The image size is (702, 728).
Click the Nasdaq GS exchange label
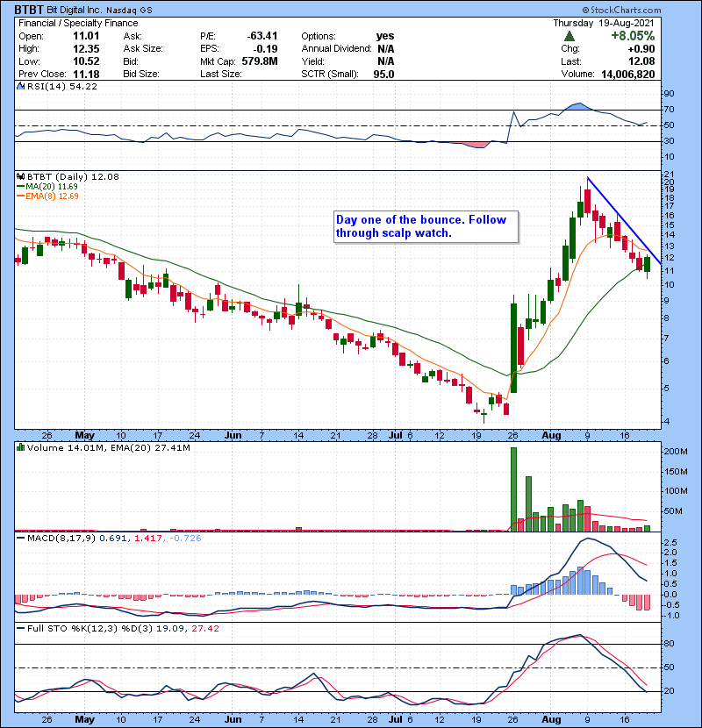(129, 11)
